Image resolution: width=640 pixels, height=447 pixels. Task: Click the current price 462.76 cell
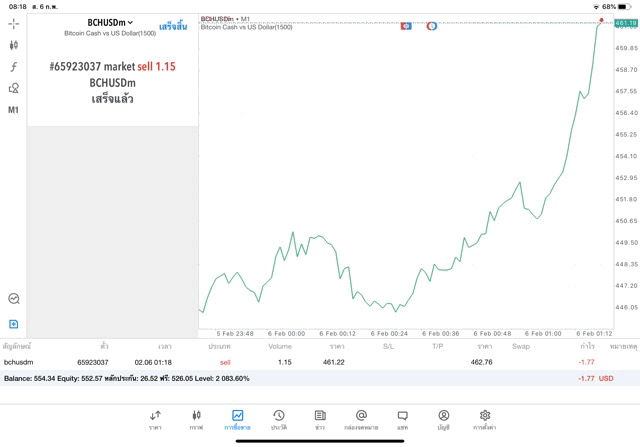click(x=481, y=362)
